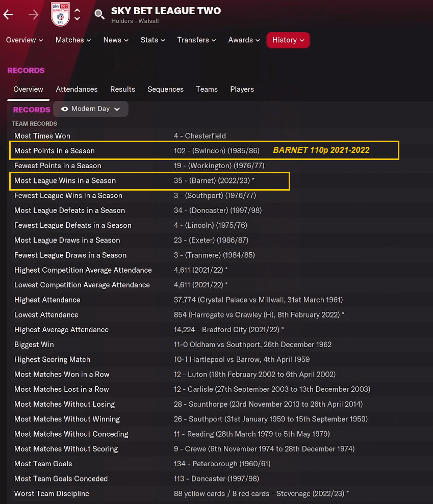Click '4 - Chesterfield' record value
Screen dimensions: 433x504
coord(200,136)
